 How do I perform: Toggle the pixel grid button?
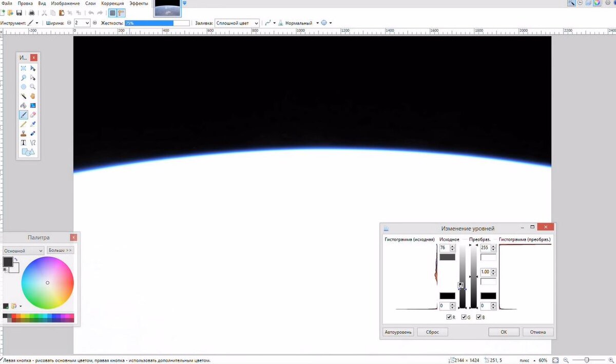coord(113,12)
